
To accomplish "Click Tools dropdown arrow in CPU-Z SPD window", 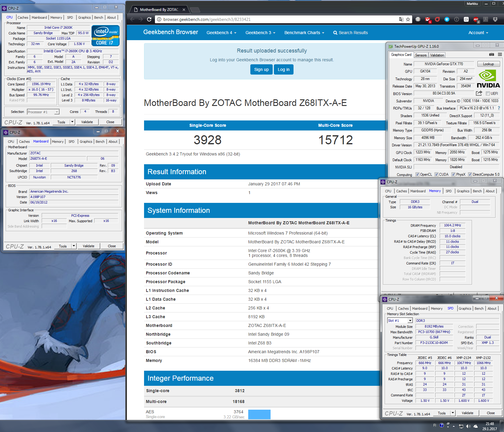I will click(x=453, y=413).
